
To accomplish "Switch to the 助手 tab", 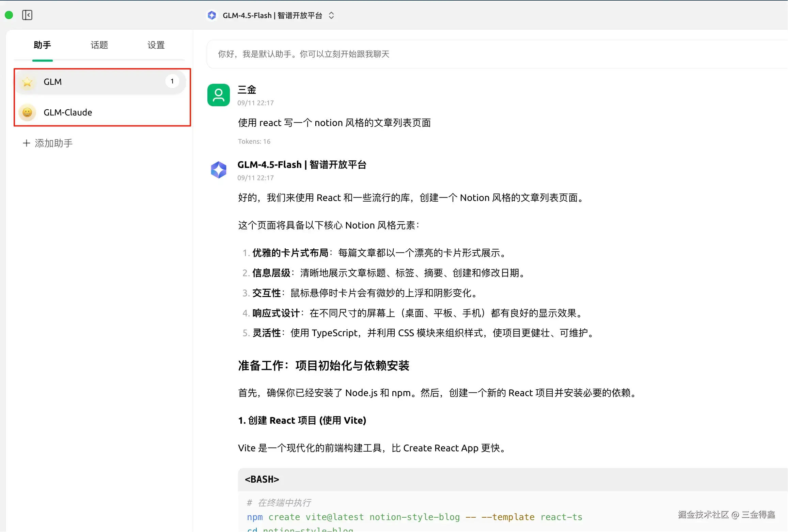I will [x=42, y=45].
